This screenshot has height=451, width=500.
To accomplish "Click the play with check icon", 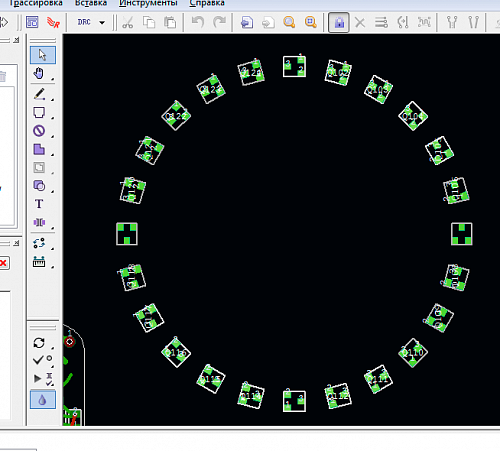I will (x=43, y=379).
